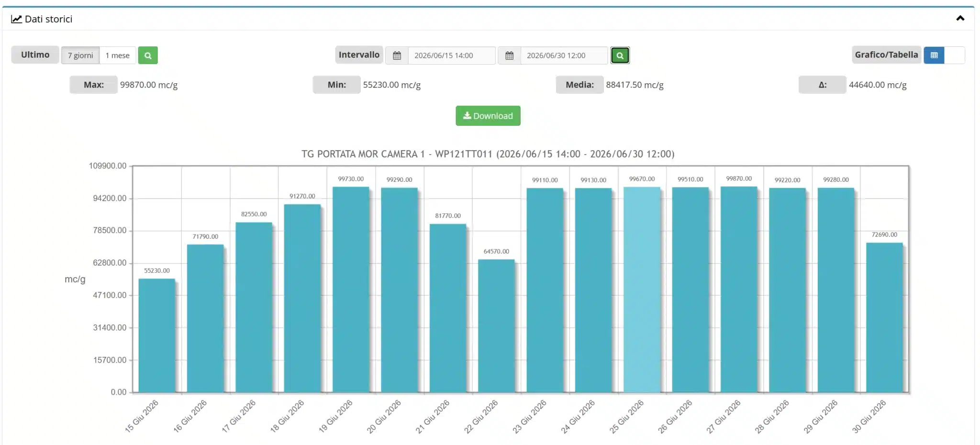Click the highlighted 25 Giu 2026 bar

[642, 289]
